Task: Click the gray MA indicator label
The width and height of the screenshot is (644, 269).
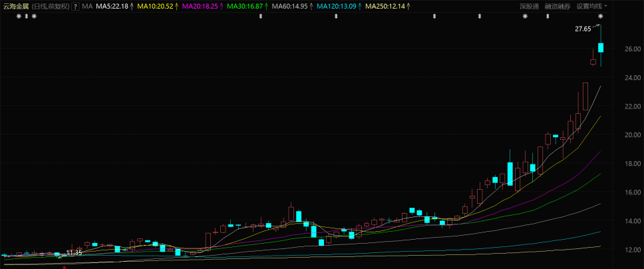Action: pyautogui.click(x=87, y=6)
